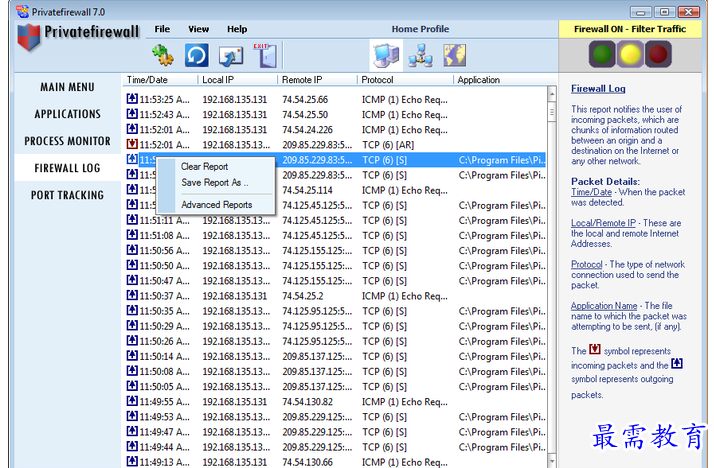Click outgoing packet icon of 11:49:55 row
The image size is (714, 468).
[x=132, y=401]
